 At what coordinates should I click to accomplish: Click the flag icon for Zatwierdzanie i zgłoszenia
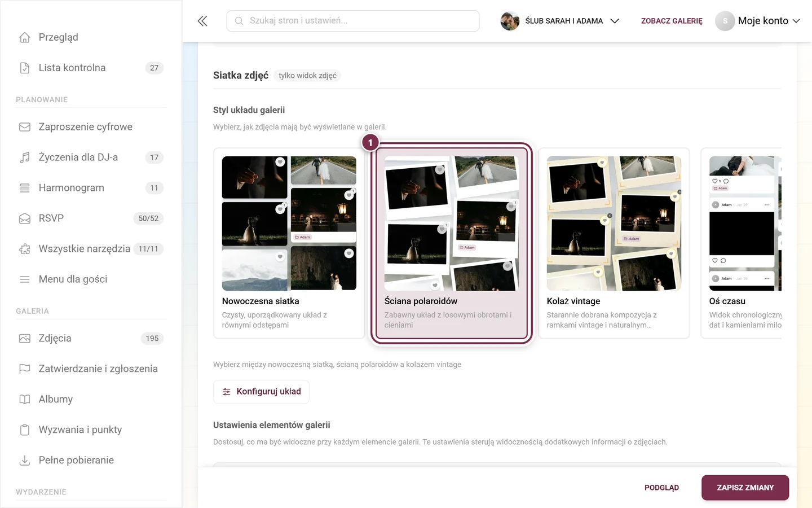(25, 369)
